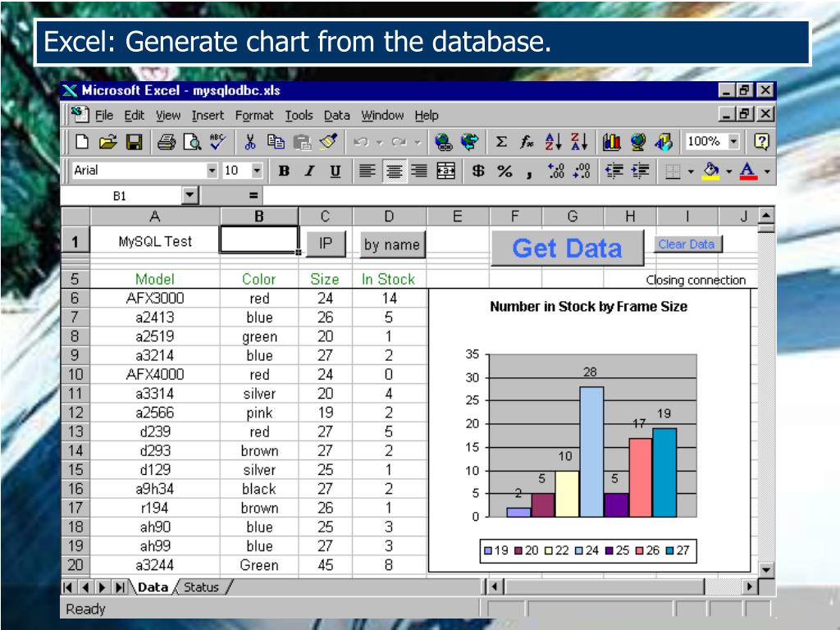Apply red Font Color A
Image resolution: width=840 pixels, height=630 pixels.
tap(748, 171)
